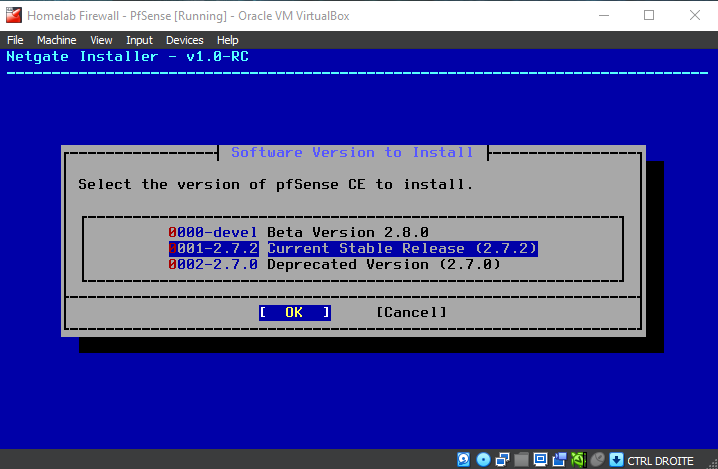
Task: Click the network adapters icon in status bar
Action: [502, 459]
